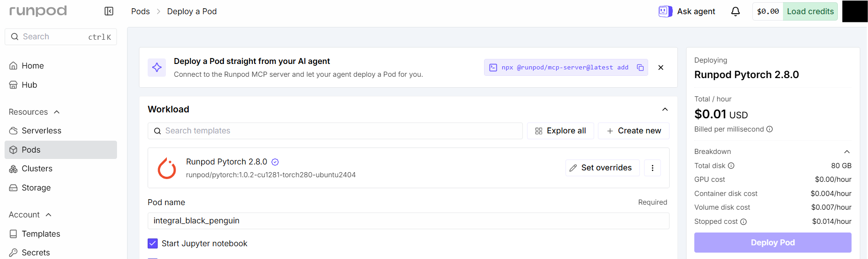Collapse the Breakdown section
This screenshot has width=868, height=259.
[847, 152]
